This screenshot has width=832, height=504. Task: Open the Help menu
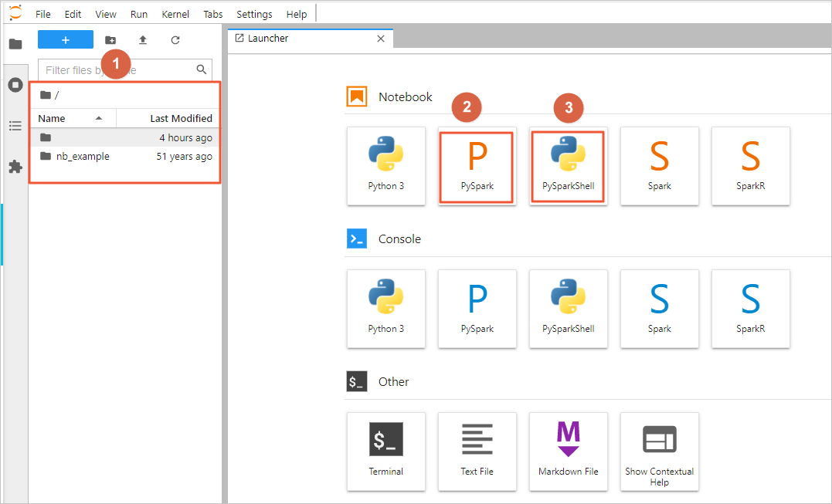[x=297, y=15]
